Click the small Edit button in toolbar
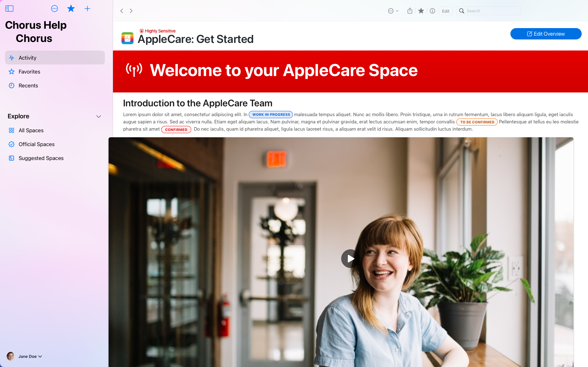This screenshot has height=367, width=588. (446, 11)
